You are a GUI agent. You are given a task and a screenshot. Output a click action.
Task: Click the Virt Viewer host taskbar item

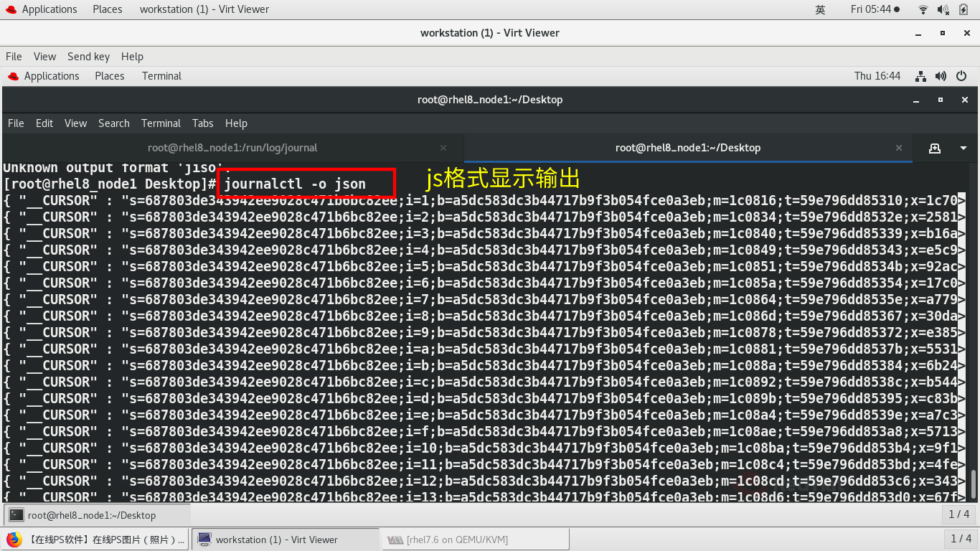pyautogui.click(x=286, y=540)
